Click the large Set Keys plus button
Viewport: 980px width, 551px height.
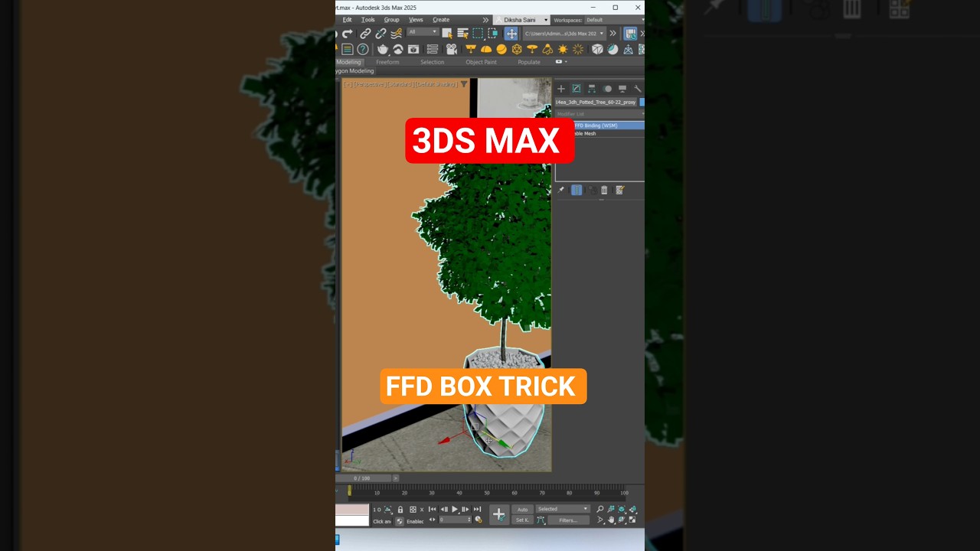pyautogui.click(x=499, y=514)
